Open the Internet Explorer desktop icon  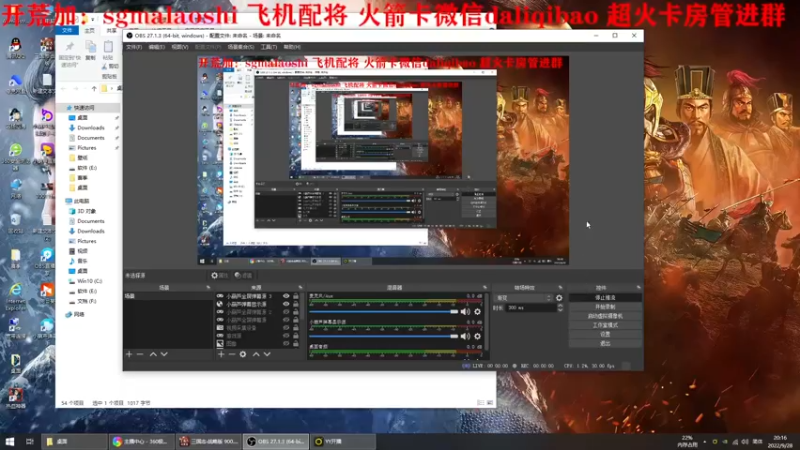click(x=16, y=296)
